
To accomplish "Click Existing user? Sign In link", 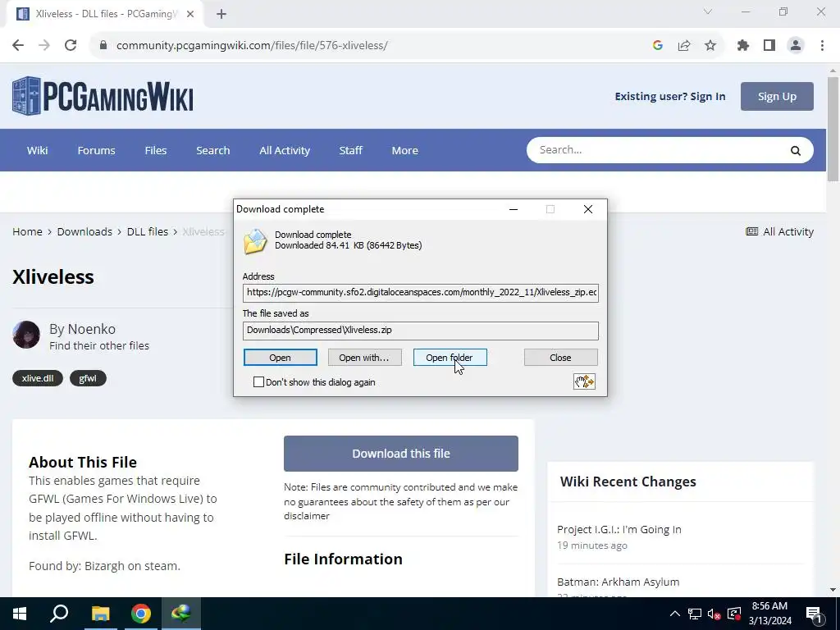I will (670, 97).
